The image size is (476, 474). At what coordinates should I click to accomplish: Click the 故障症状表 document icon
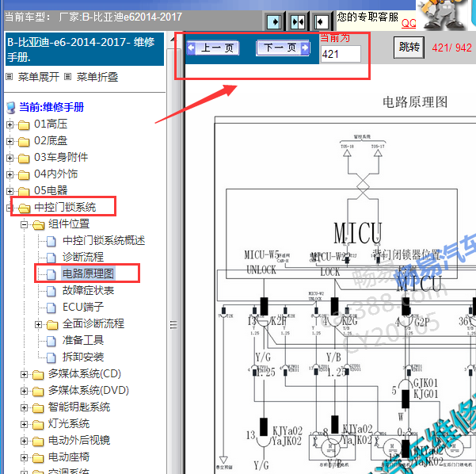(51, 291)
